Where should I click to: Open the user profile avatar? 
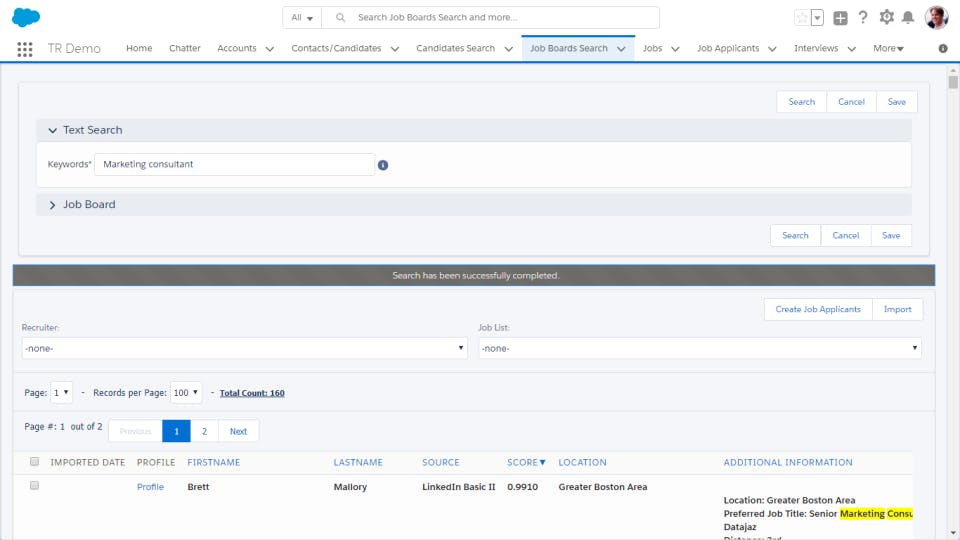click(x=936, y=18)
